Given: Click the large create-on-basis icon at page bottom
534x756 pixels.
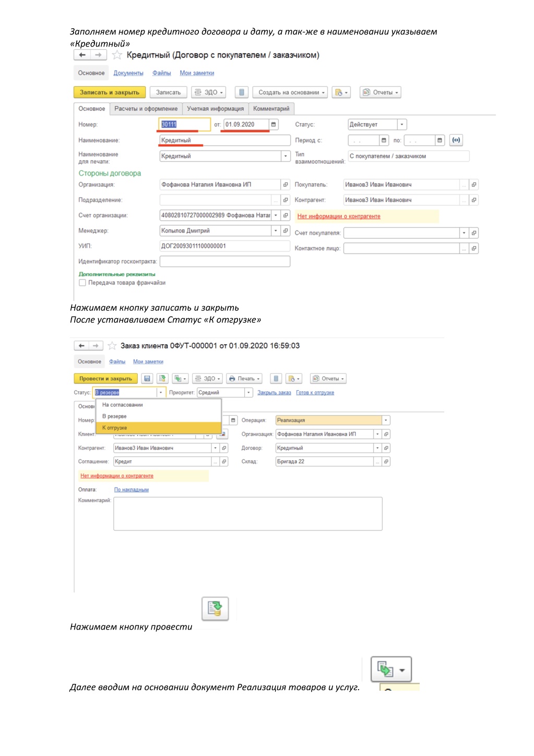Looking at the screenshot, I should 391,669.
